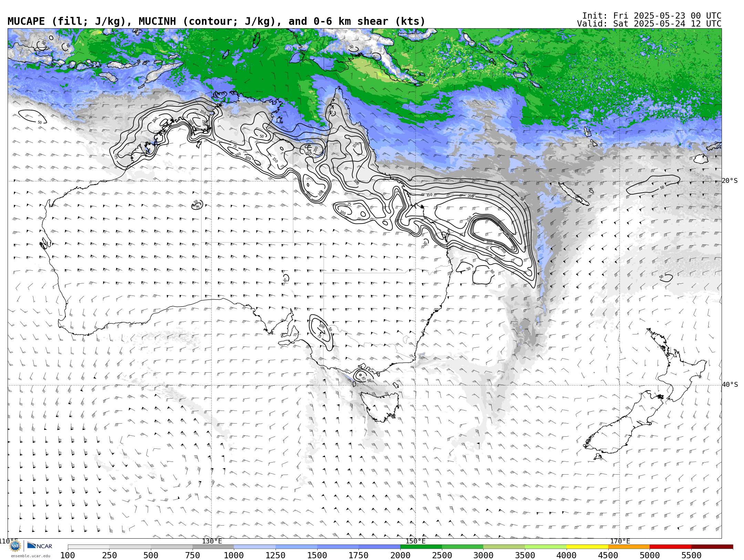Screen dimensions: 744x560
Task: Click the orange 4500 color swatch
Action: point(629,547)
